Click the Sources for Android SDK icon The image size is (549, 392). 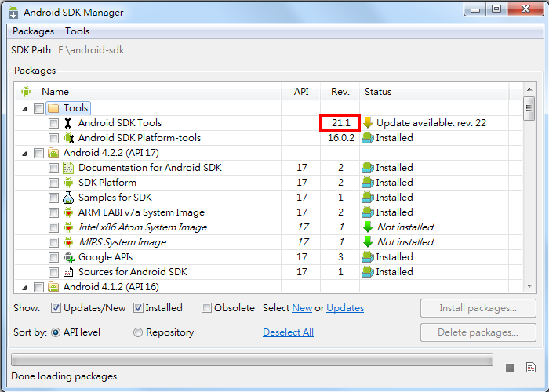(x=68, y=272)
